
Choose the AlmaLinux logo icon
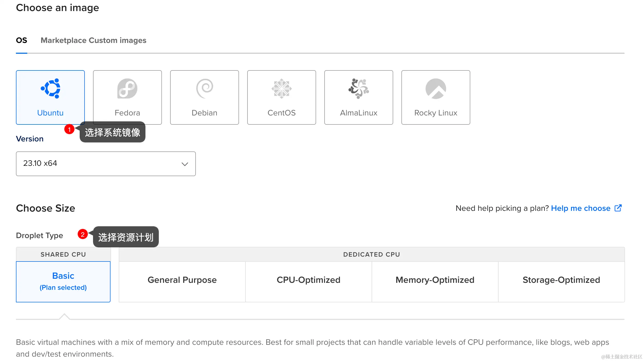[x=359, y=88]
